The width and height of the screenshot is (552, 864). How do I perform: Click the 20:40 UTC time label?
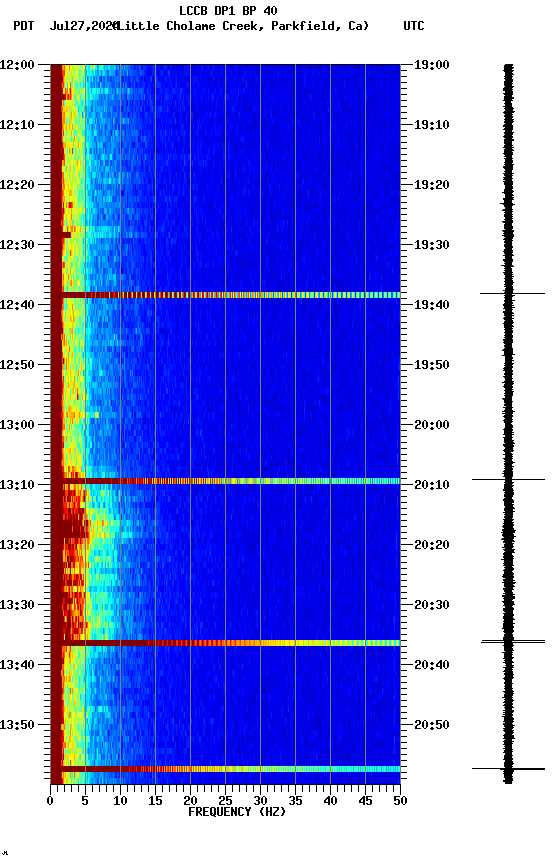pos(432,665)
